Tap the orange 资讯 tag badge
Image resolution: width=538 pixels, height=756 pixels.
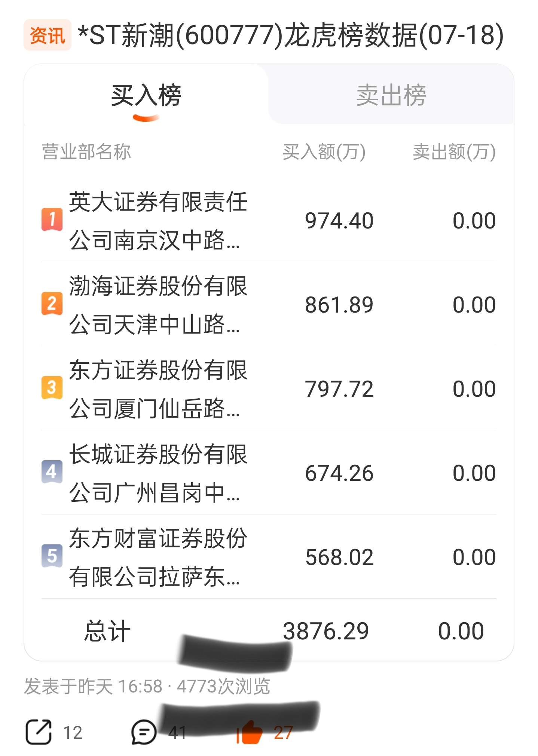pyautogui.click(x=47, y=35)
